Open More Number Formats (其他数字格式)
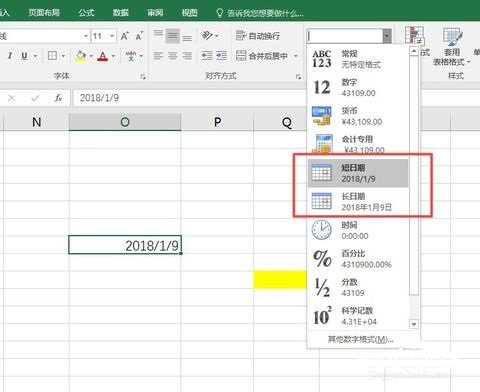This screenshot has height=392, width=480. click(x=361, y=339)
